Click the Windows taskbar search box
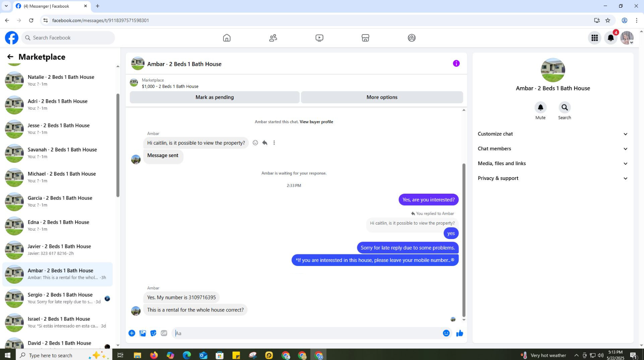Viewport: 644px width, 360px height. 64,355
